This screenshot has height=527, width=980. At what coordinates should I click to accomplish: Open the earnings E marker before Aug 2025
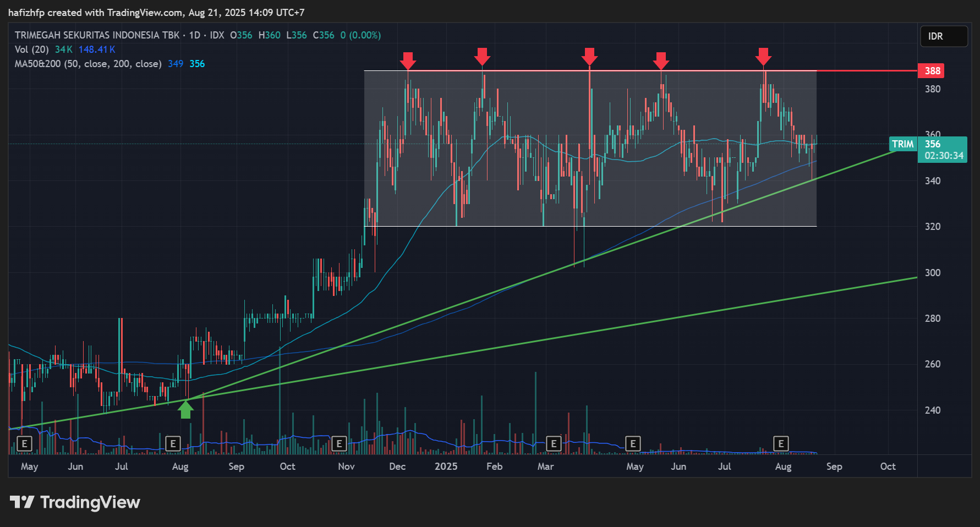coord(781,443)
